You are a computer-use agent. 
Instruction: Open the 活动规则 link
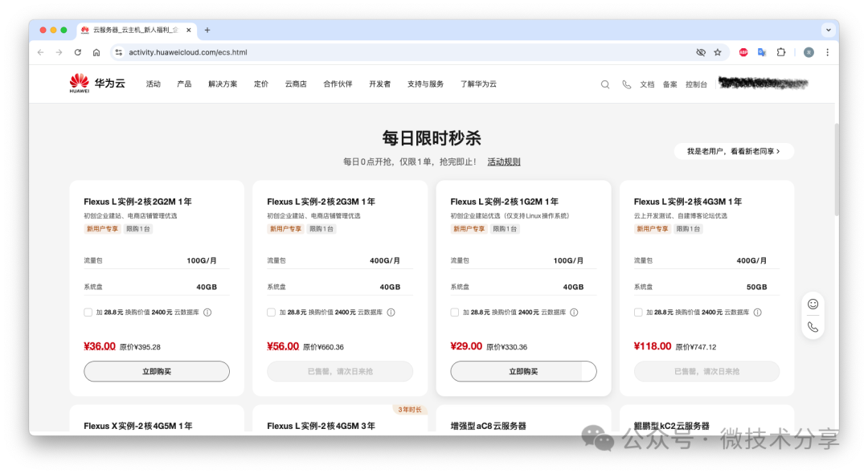click(x=504, y=161)
